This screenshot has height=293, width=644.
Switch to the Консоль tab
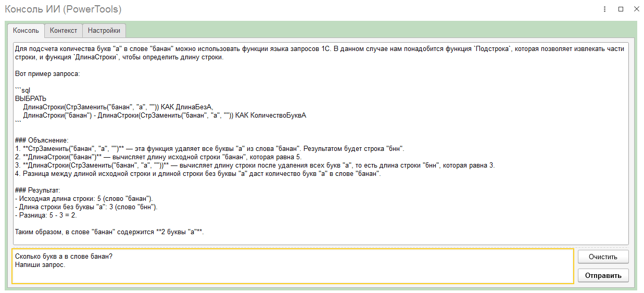[26, 31]
